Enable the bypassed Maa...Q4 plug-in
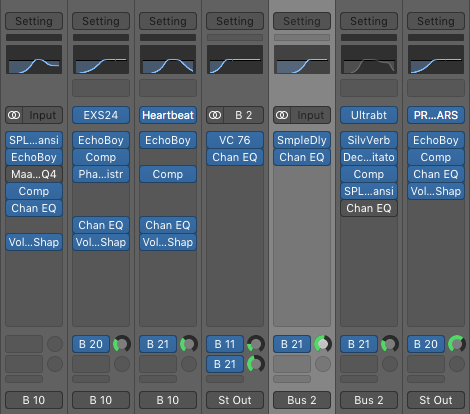 (x=34, y=174)
